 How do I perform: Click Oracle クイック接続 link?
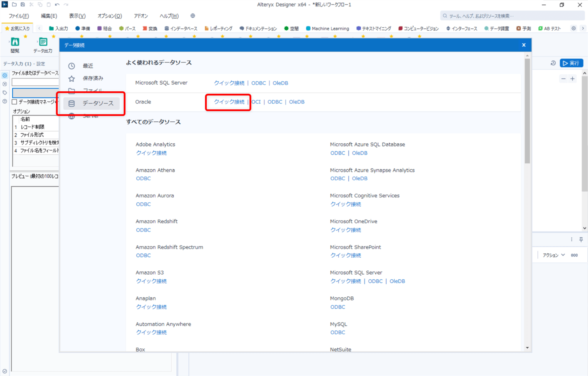(229, 102)
